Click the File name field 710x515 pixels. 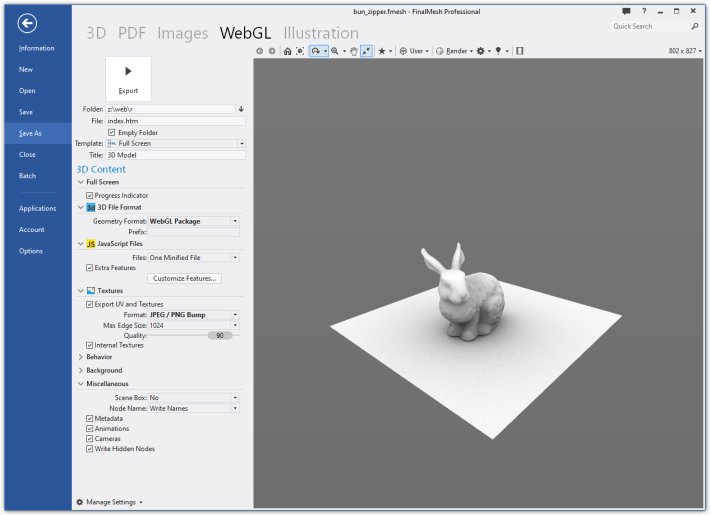click(176, 121)
